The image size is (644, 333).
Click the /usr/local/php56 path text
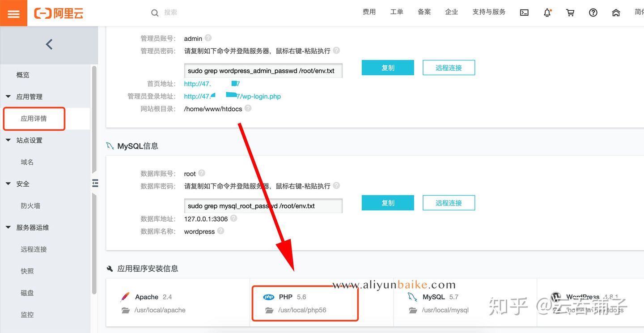point(302,310)
